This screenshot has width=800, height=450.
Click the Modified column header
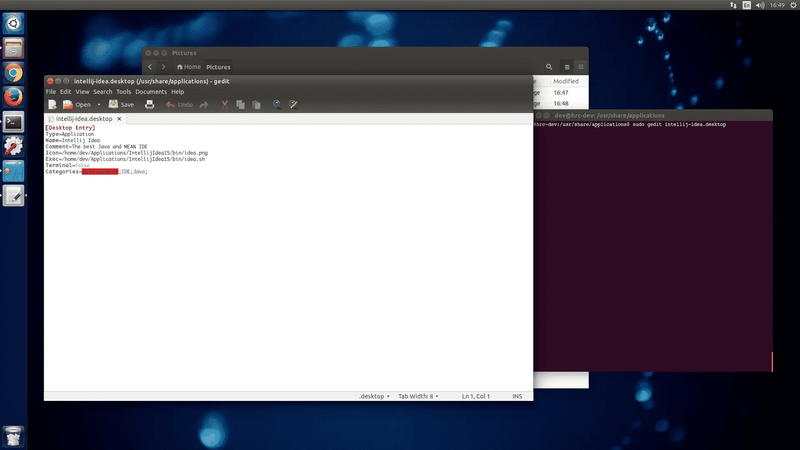[566, 81]
